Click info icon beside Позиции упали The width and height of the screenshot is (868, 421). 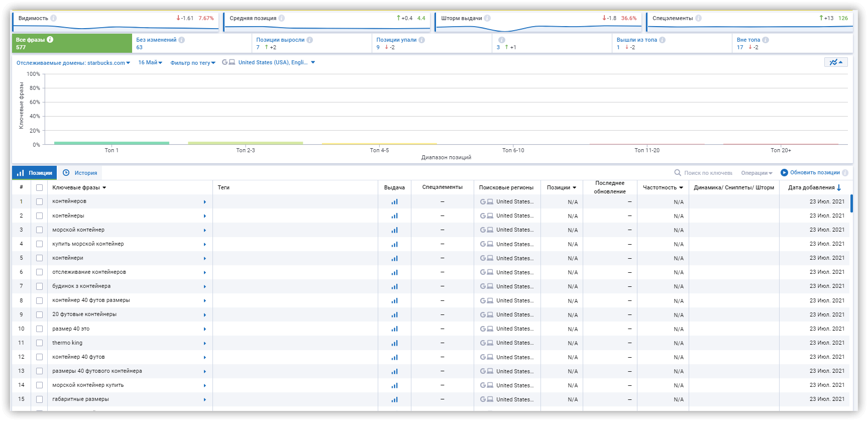click(x=421, y=40)
